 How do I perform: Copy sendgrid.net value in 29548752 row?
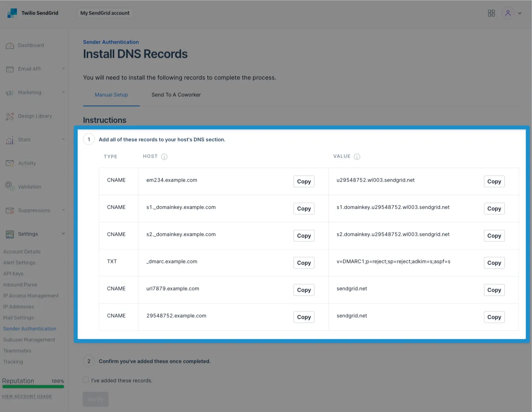[x=494, y=317]
